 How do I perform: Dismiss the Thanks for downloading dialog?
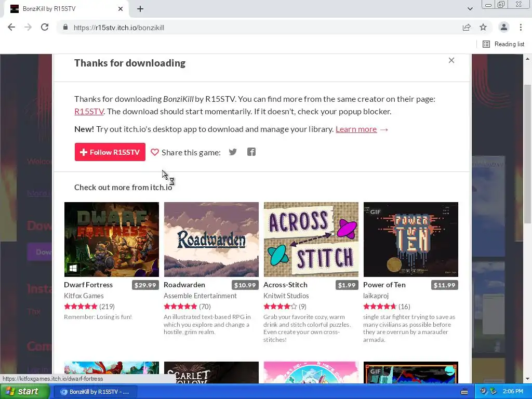click(x=451, y=60)
